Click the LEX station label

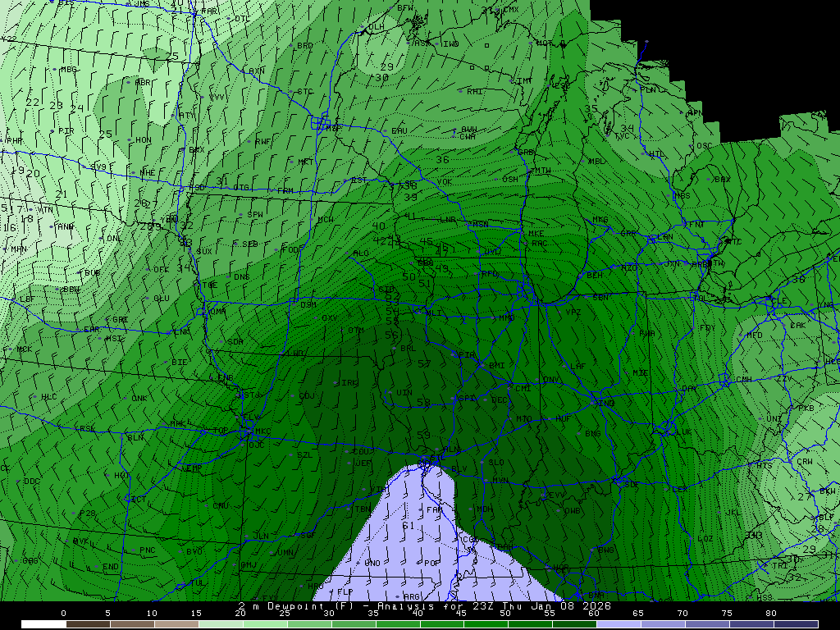[x=679, y=489]
